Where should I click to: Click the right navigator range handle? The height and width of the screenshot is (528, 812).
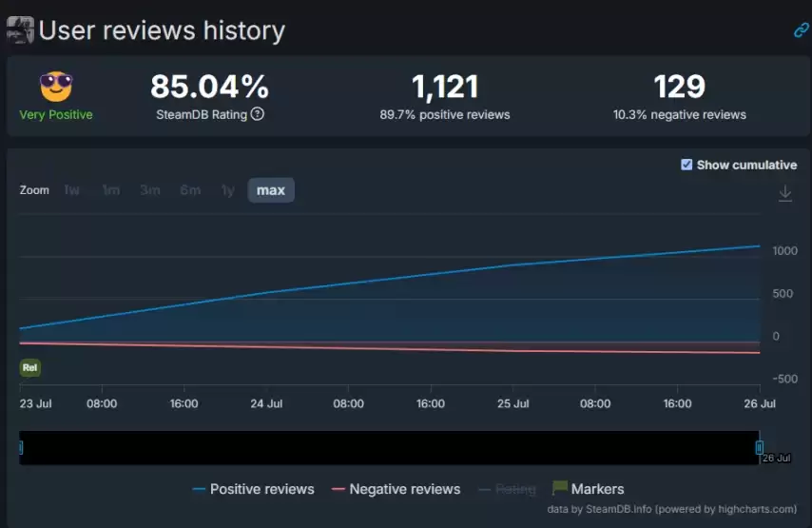coord(759,448)
